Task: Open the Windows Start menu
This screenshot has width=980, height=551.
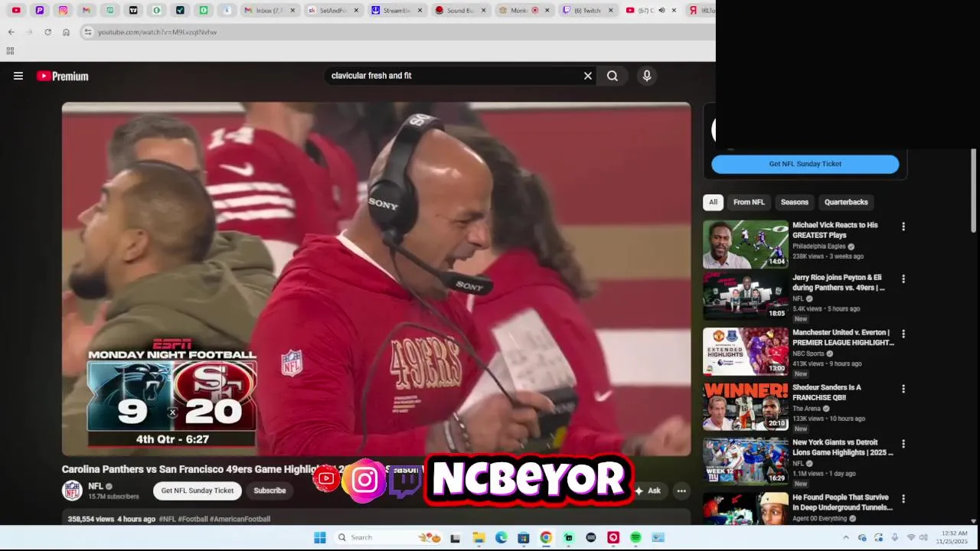Action: (320, 538)
